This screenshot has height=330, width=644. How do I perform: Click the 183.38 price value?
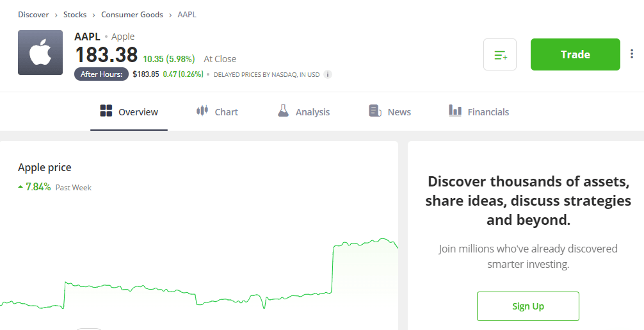coord(106,54)
